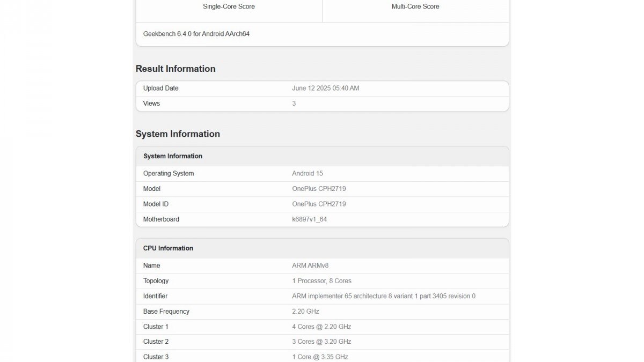Select the OnePlus CPH2719 model value
The width and height of the screenshot is (644, 362).
coord(319,188)
